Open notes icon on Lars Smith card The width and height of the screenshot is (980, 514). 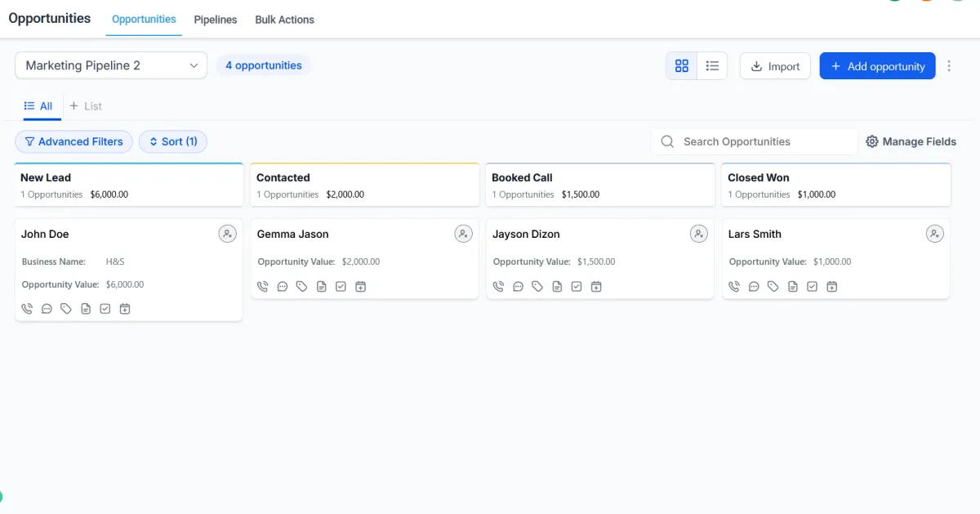(x=793, y=287)
